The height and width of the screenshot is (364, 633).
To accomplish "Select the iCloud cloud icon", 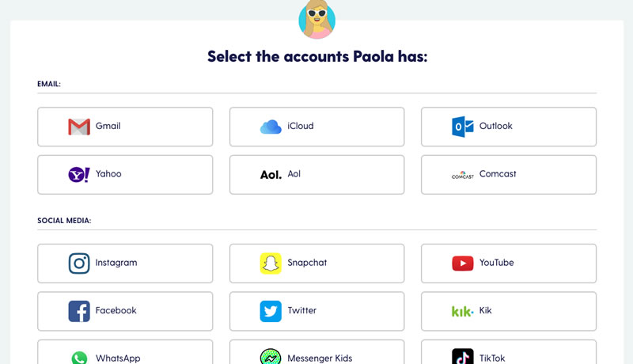I will pyautogui.click(x=271, y=127).
